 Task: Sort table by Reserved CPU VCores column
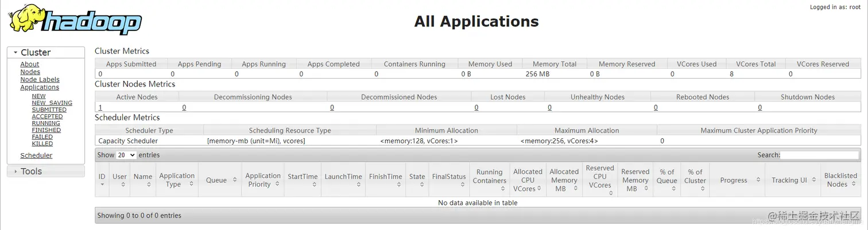click(x=600, y=180)
